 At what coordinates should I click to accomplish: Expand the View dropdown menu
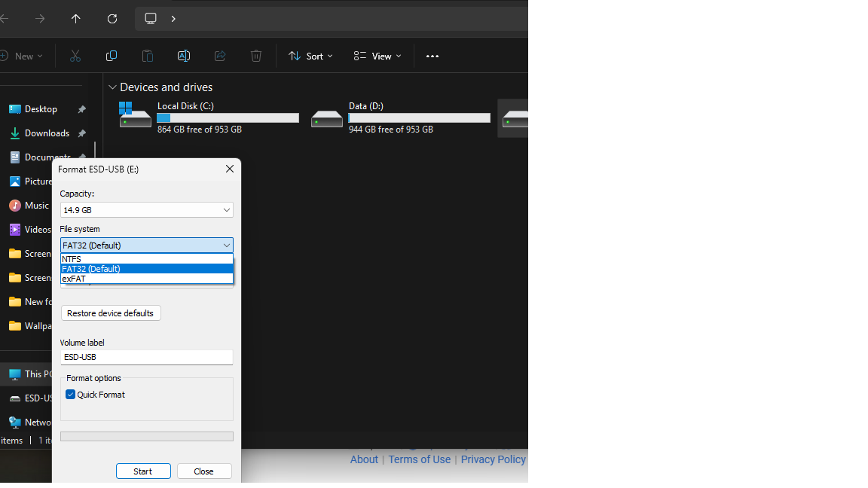377,56
